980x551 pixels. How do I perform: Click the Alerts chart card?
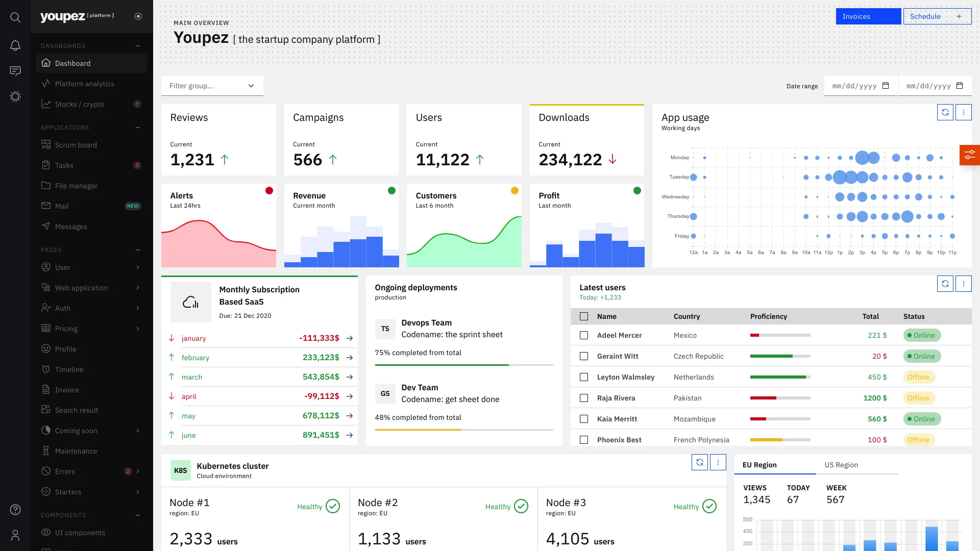click(x=218, y=226)
